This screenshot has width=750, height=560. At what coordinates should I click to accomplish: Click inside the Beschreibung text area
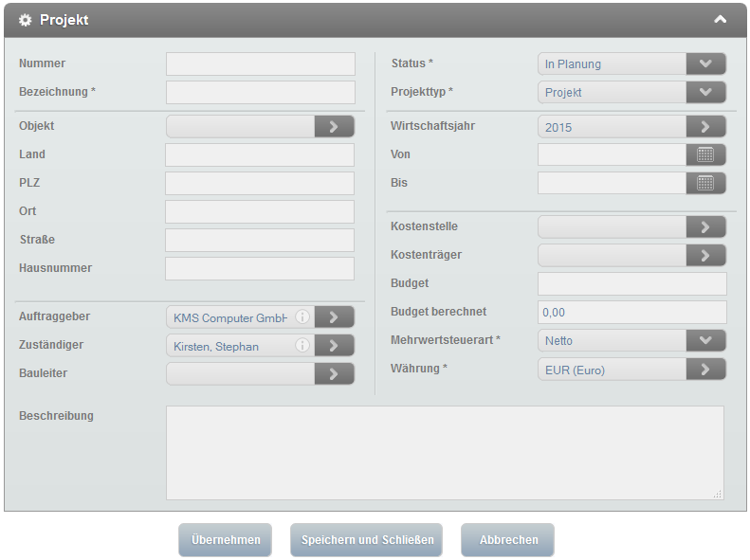(x=444, y=452)
